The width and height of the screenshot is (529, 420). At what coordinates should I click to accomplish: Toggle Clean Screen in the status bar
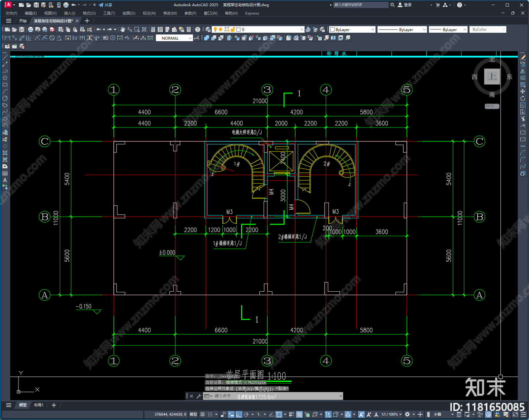(515, 414)
